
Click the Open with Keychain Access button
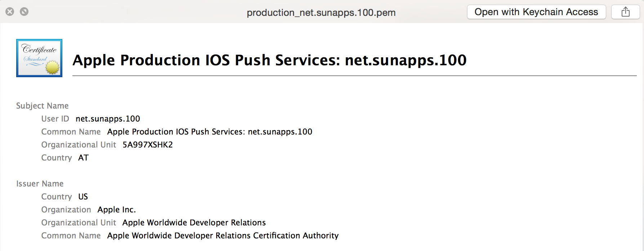(x=536, y=12)
